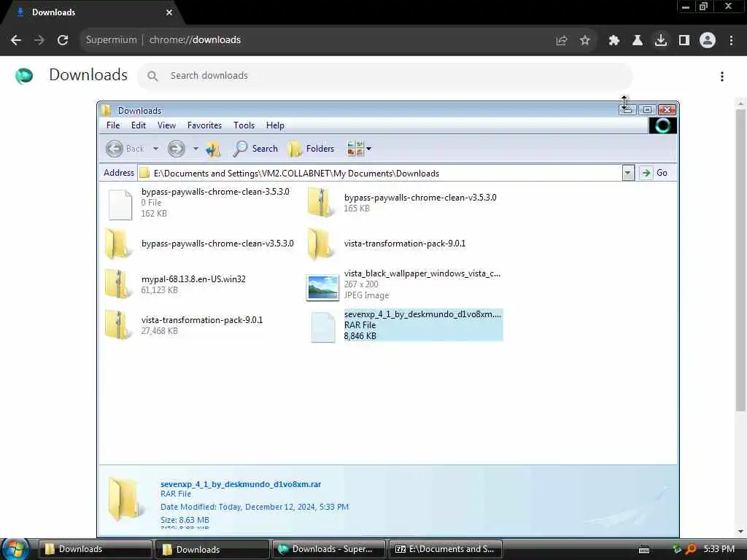Image resolution: width=747 pixels, height=560 pixels.
Task: Show browser downloads tray icon
Action: point(661,41)
